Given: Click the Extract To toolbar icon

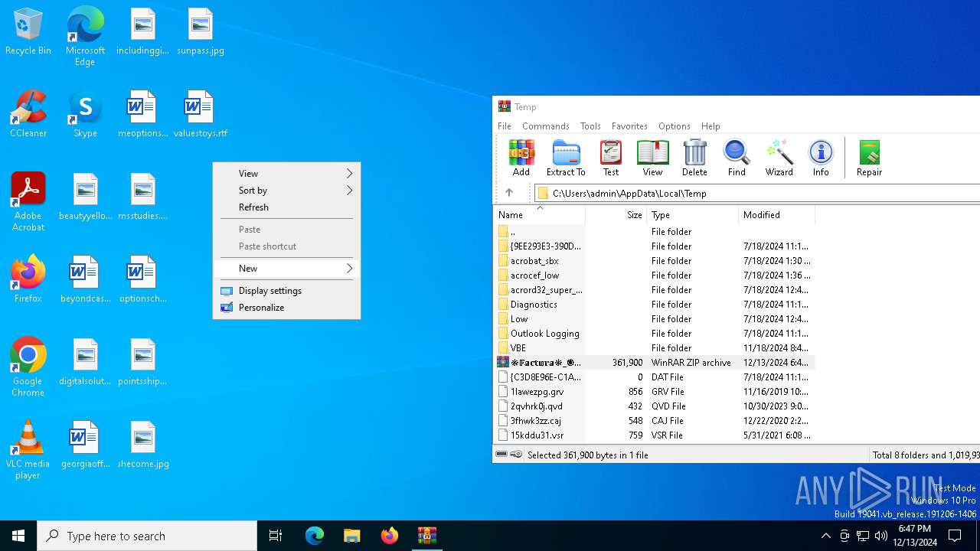Looking at the screenshot, I should click(566, 158).
